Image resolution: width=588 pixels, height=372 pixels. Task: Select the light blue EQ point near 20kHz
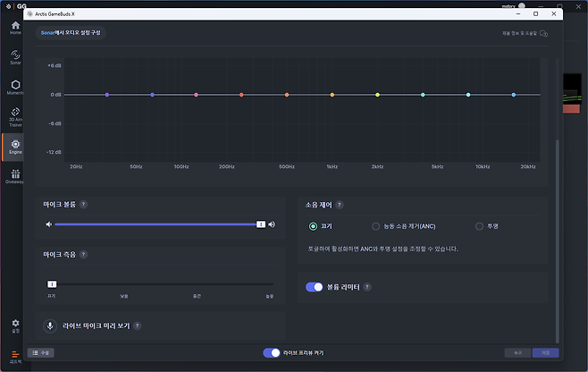(514, 95)
